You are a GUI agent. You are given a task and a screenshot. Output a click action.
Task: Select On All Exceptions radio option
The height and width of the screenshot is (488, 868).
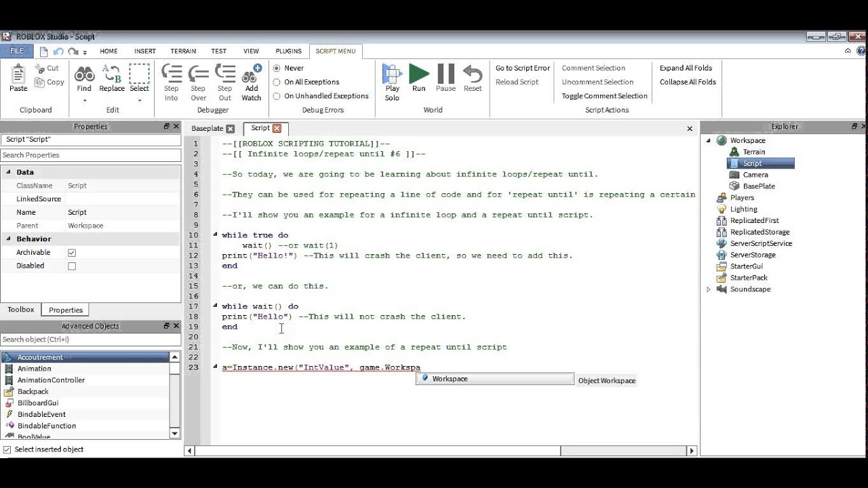[277, 82]
